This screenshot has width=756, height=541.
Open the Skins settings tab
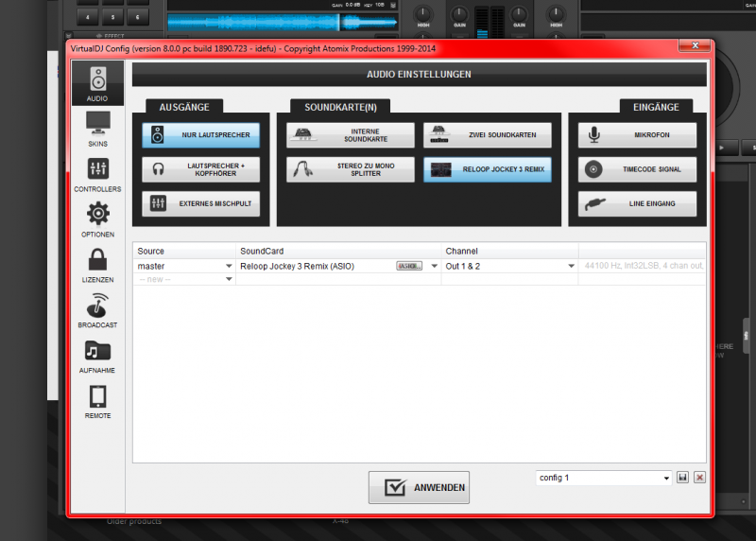pyautogui.click(x=98, y=129)
